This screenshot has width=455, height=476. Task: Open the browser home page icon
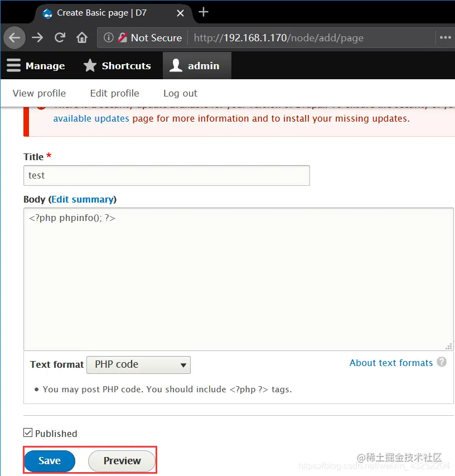point(82,37)
